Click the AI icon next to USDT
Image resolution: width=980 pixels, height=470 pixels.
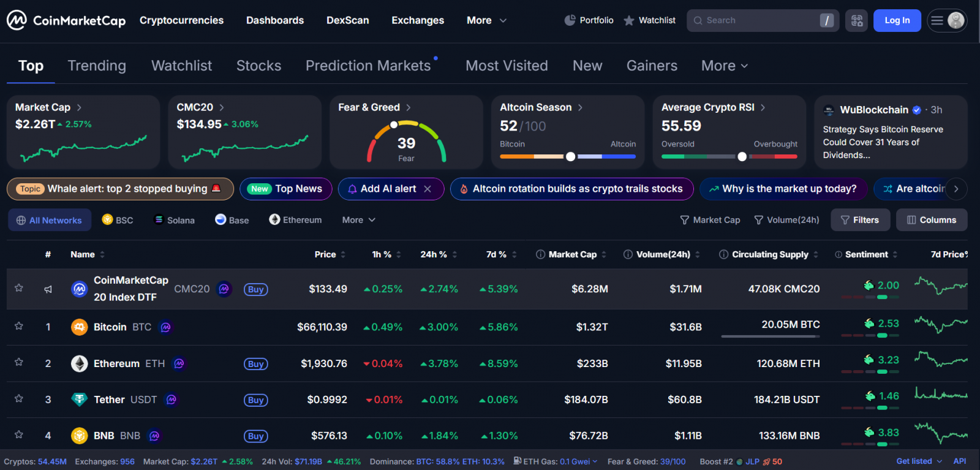click(x=171, y=400)
